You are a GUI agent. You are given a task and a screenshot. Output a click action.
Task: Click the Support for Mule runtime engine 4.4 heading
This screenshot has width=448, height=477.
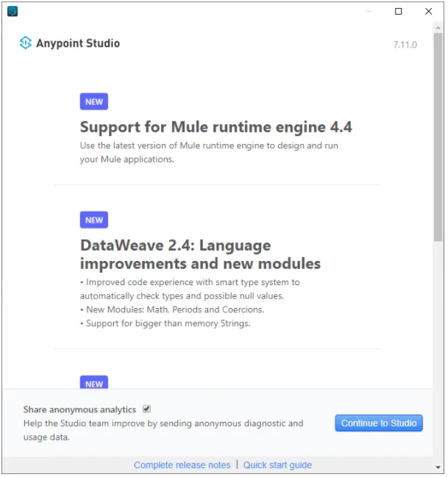coord(216,127)
